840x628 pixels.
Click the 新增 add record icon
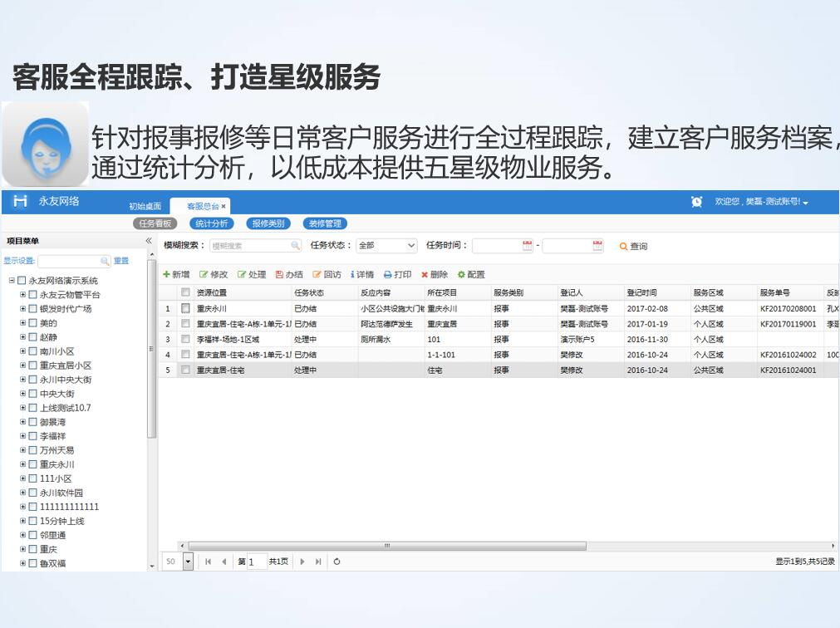[167, 275]
